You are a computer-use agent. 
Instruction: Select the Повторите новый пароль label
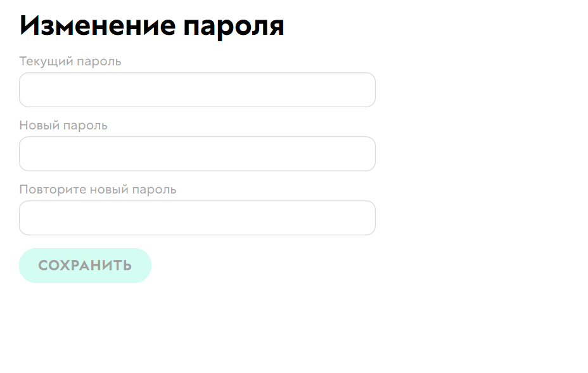98,189
